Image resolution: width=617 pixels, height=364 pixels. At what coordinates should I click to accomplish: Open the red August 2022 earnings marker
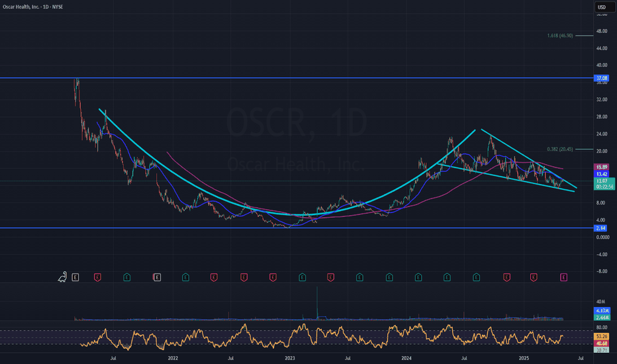(244, 277)
